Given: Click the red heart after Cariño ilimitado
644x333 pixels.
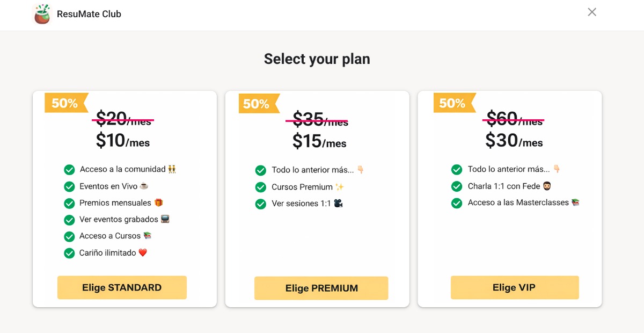Looking at the screenshot, I should 143,252.
